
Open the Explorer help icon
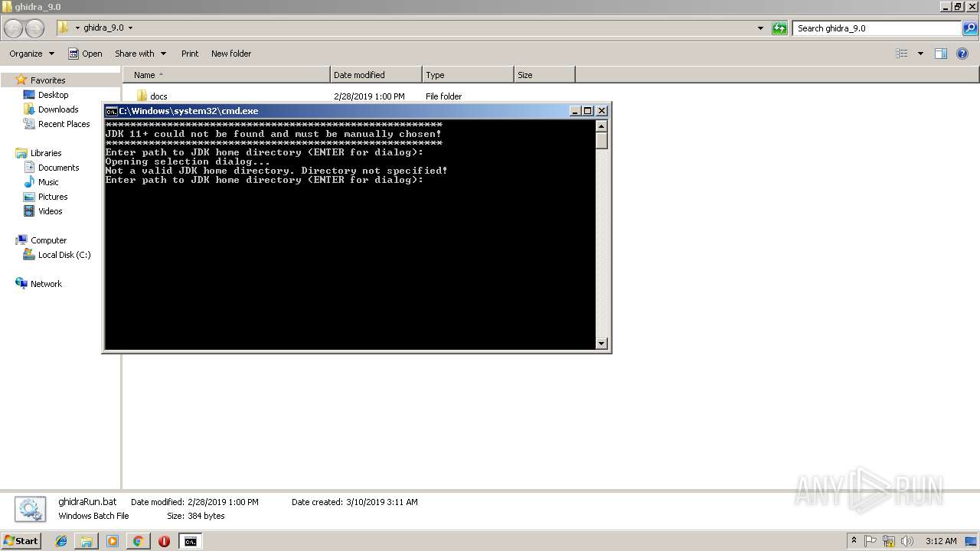click(962, 54)
